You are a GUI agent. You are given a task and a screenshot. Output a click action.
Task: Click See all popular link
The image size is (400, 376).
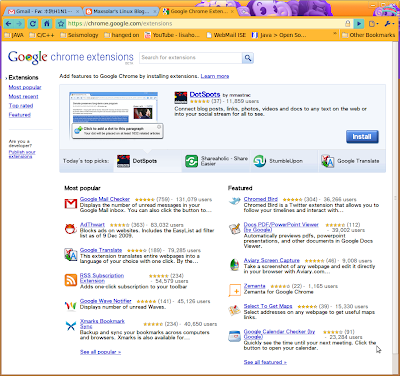point(100,352)
